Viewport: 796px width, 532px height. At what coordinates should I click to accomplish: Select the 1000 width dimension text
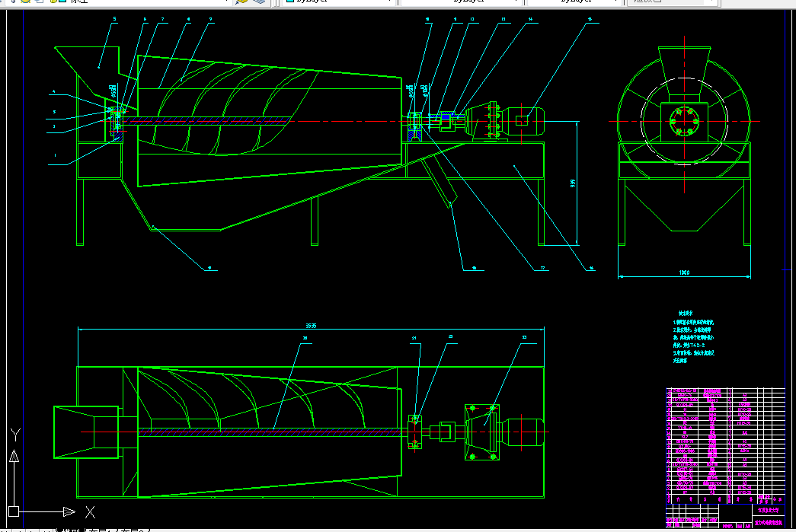click(684, 272)
